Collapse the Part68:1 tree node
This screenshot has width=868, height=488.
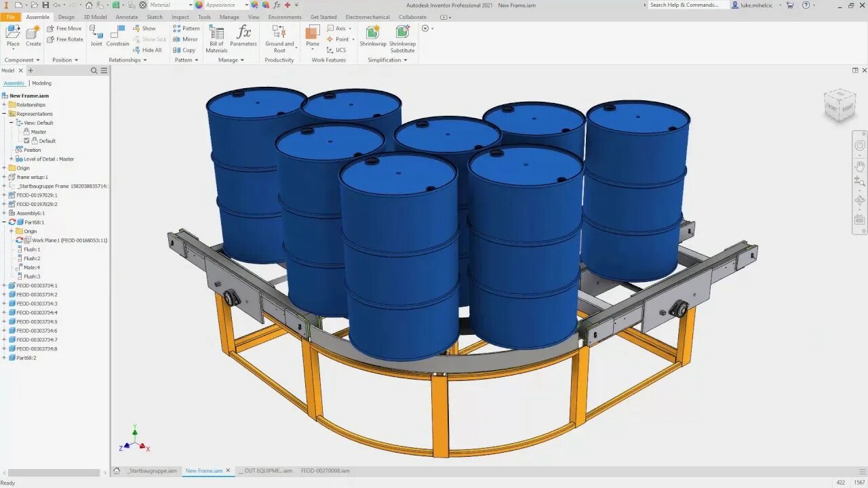tap(4, 222)
